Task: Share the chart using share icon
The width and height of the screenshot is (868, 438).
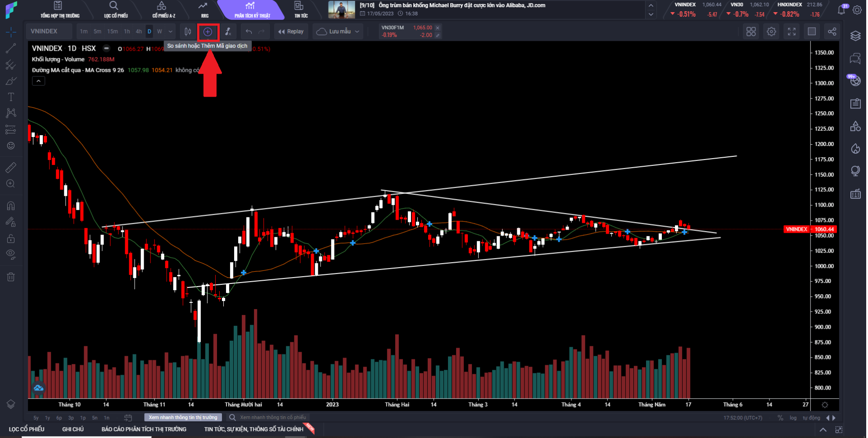Action: (832, 32)
